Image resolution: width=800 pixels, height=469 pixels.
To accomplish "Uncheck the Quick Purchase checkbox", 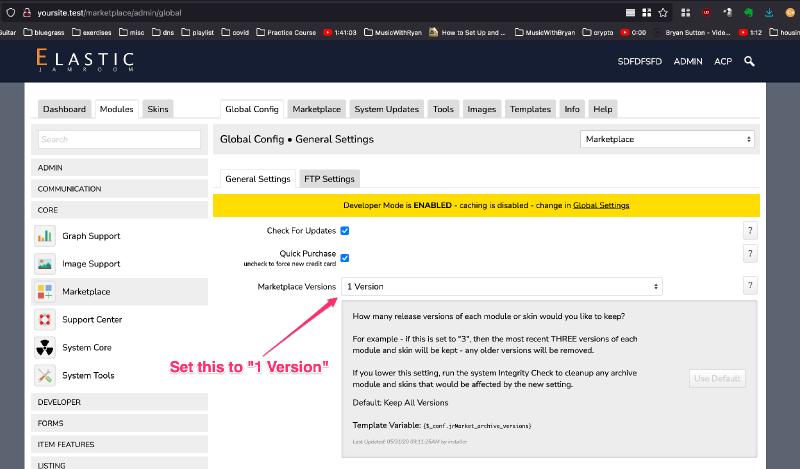I will pos(345,258).
